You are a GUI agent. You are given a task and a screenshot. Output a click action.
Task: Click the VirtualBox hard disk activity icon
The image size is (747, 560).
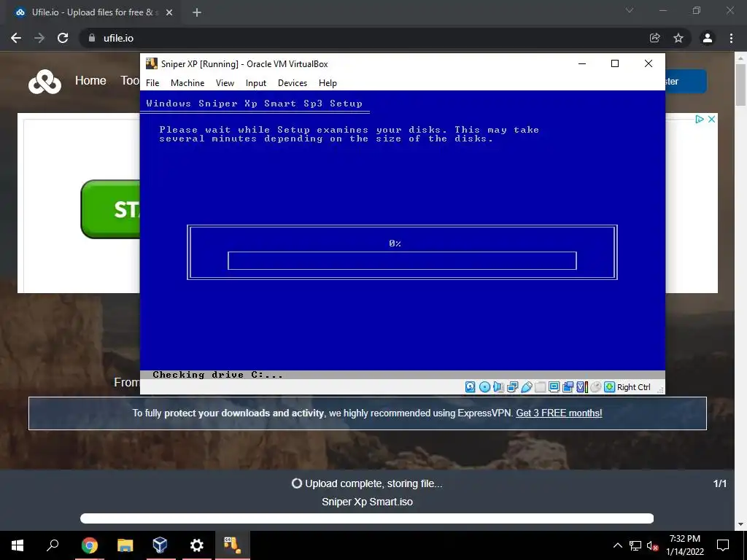point(471,387)
